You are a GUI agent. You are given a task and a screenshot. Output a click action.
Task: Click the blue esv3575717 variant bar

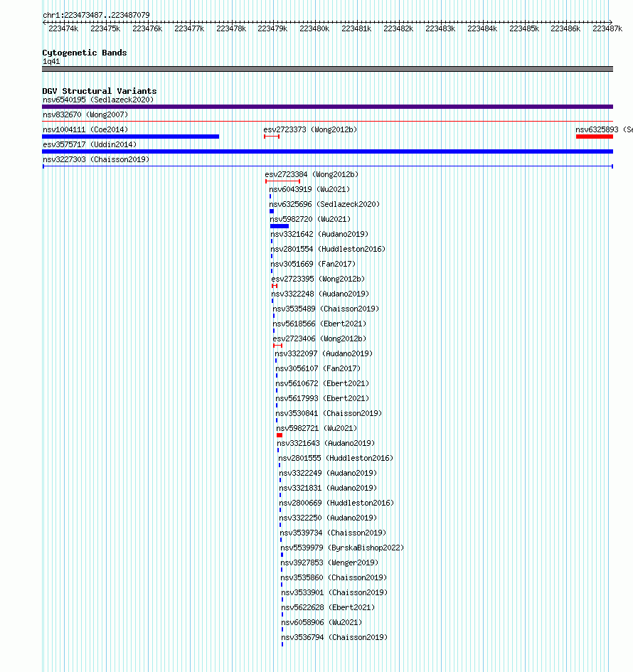327,151
